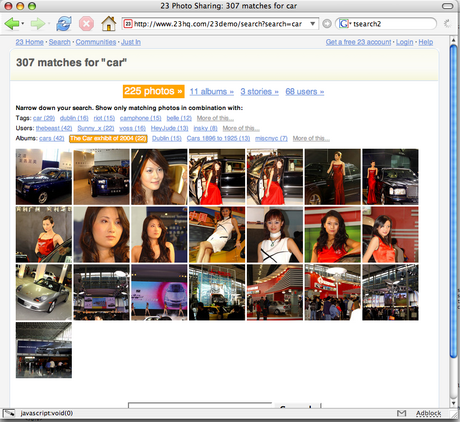Open thumbnail of blue Rolls-Royce front view
The image size is (460, 422).
(101, 177)
